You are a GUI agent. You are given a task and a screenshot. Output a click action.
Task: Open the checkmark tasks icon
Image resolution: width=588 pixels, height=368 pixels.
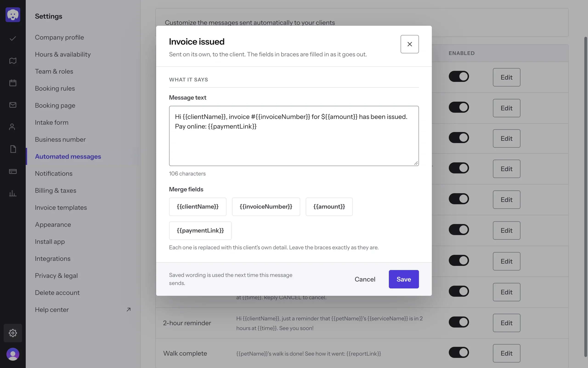pyautogui.click(x=13, y=38)
